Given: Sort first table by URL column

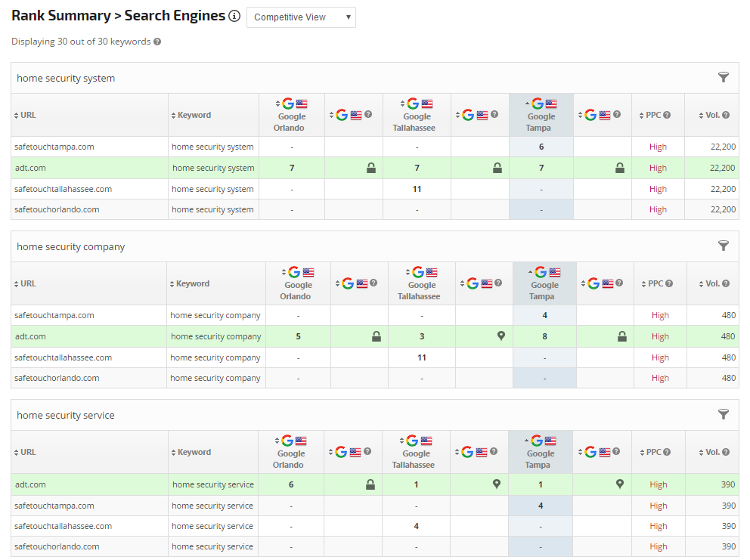Looking at the screenshot, I should coord(28,116).
